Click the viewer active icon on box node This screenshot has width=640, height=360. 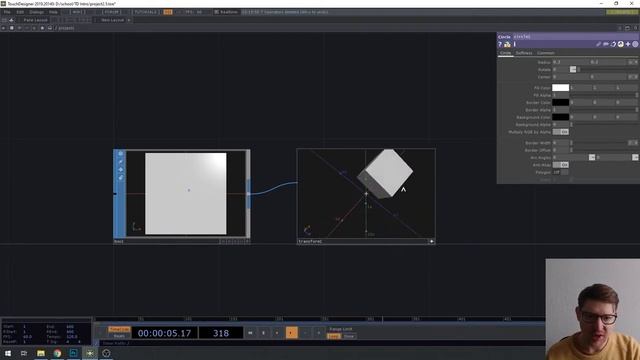pos(120,153)
